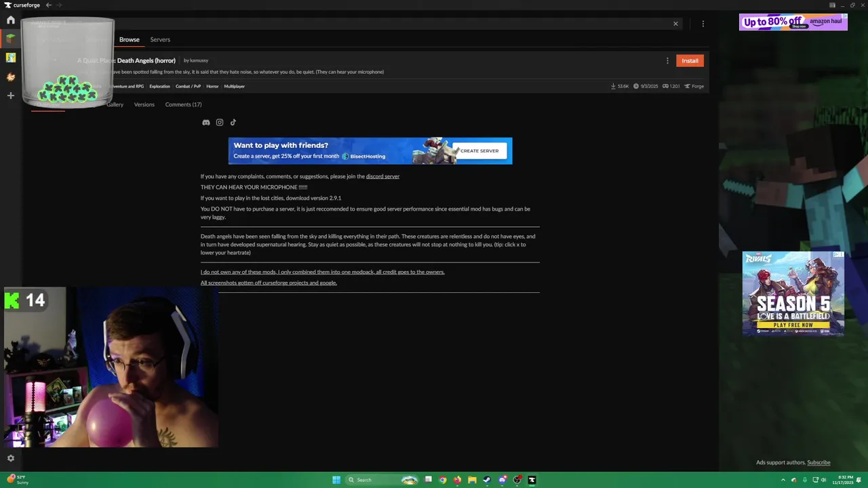
Task: Click the 9/3/2025 updated date
Action: 646,86
